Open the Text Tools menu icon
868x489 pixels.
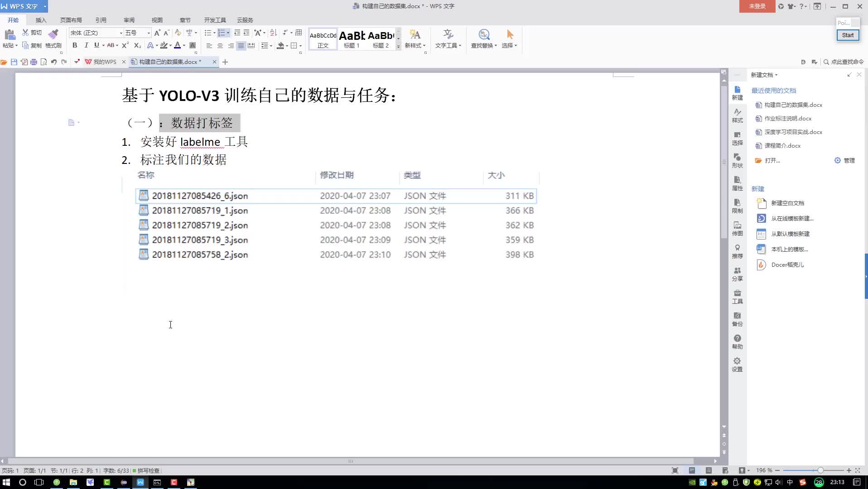click(448, 35)
